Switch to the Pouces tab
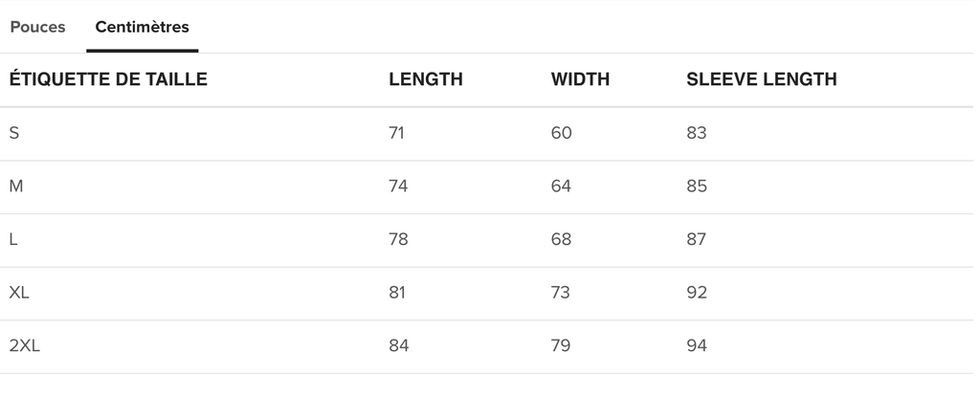Image resolution: width=980 pixels, height=396 pixels. coord(37,27)
